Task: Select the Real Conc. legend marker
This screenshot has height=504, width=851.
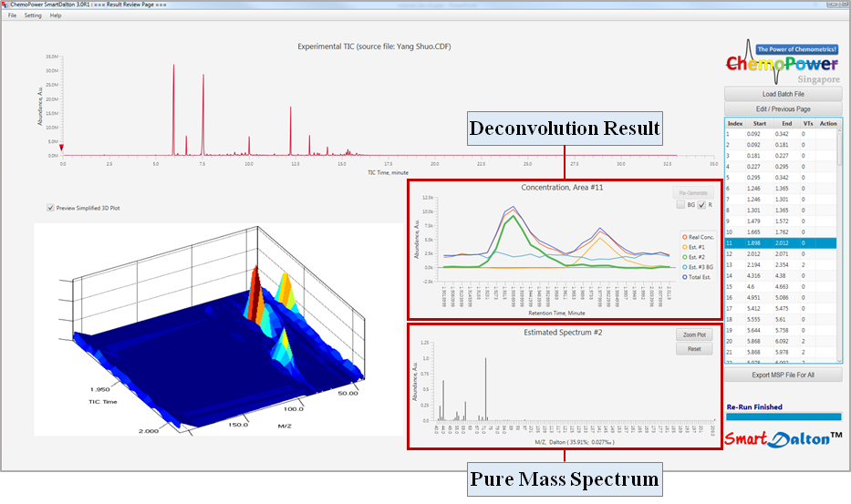Action: 685,237
